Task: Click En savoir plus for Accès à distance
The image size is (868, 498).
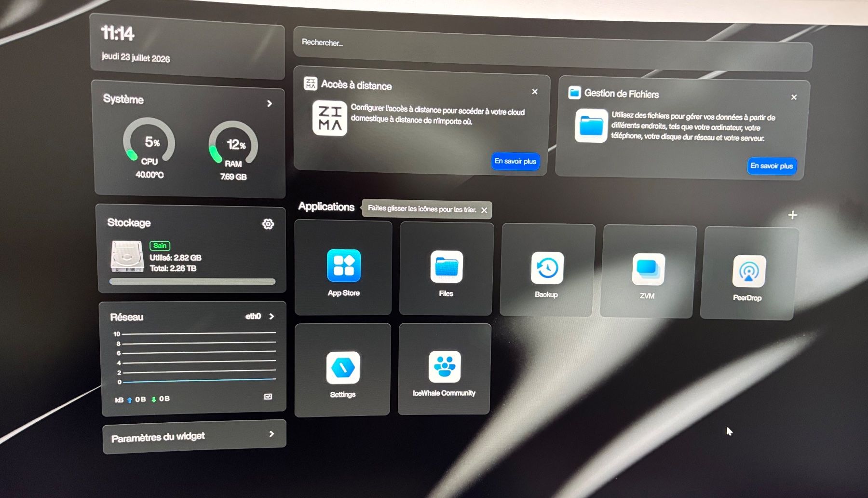Action: coord(515,161)
